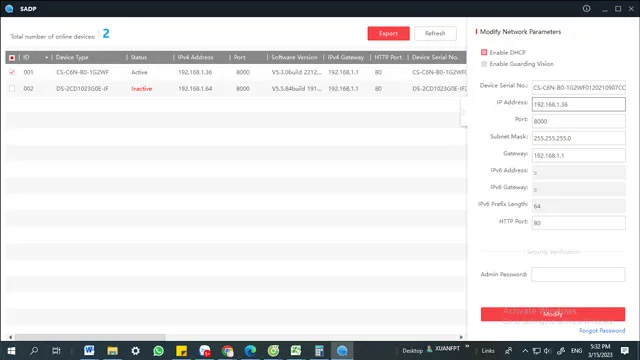
Task: Click the red Modify button
Action: [x=553, y=314]
